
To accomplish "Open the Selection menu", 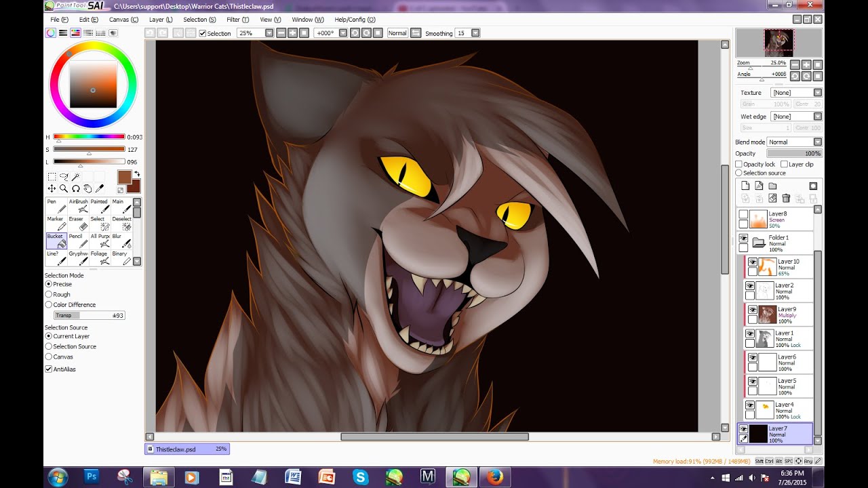I will tap(199, 20).
